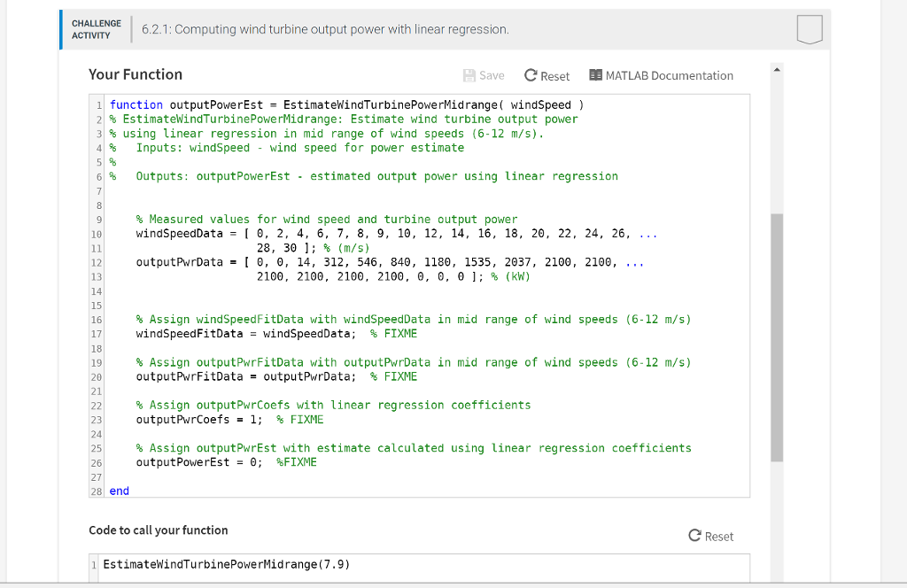Viewport: 907px width, 588px height.
Task: Click the book icon before MATLAB Documentation text
Action: 595,75
